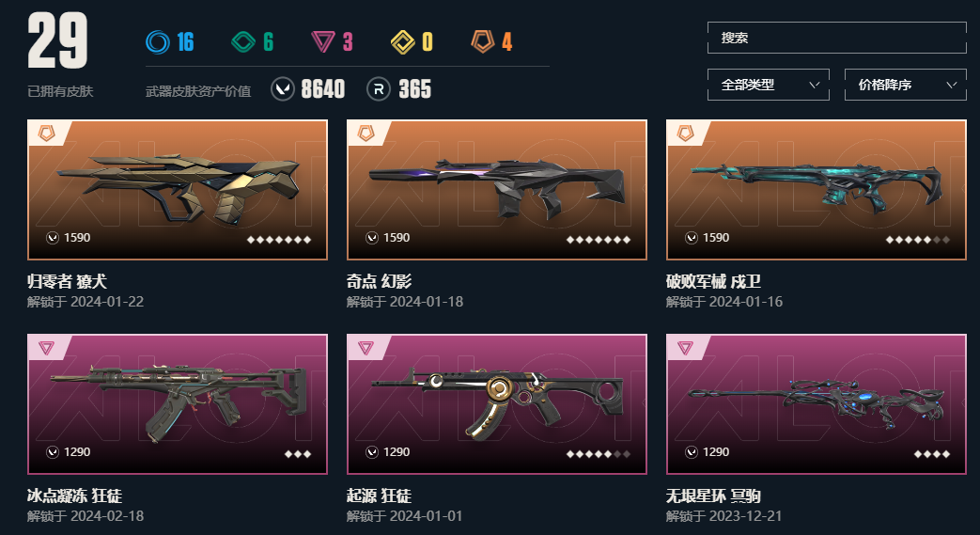Click level diamonds on 起源 狂徒 card

click(599, 454)
